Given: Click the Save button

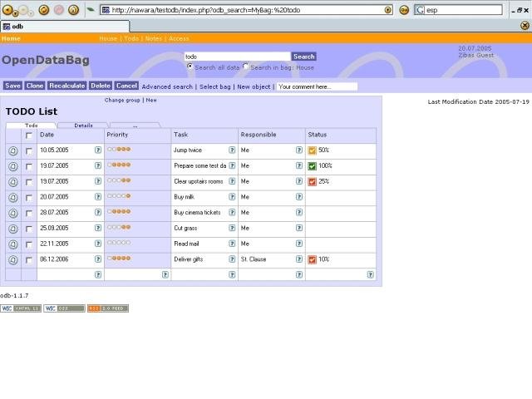Looking at the screenshot, I should pyautogui.click(x=12, y=86).
